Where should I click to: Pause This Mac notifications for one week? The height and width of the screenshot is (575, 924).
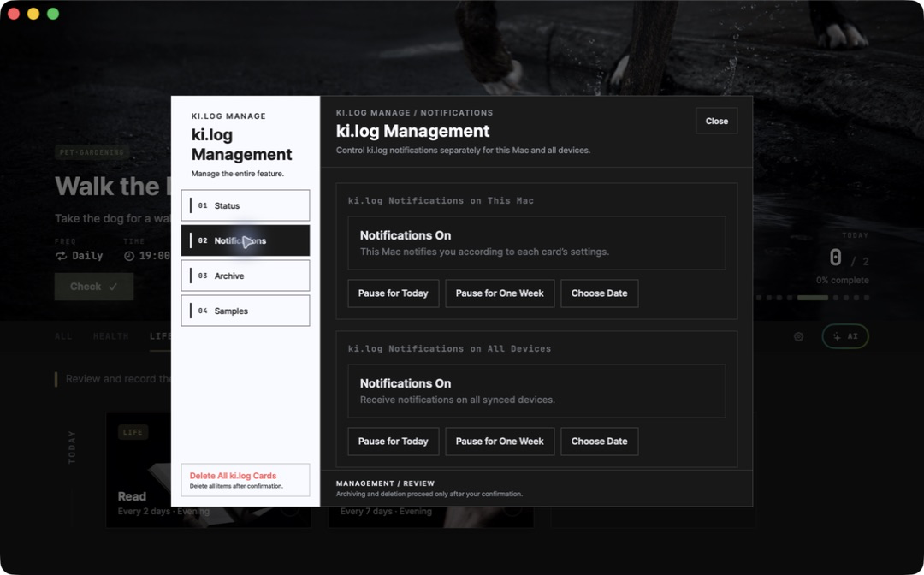500,293
